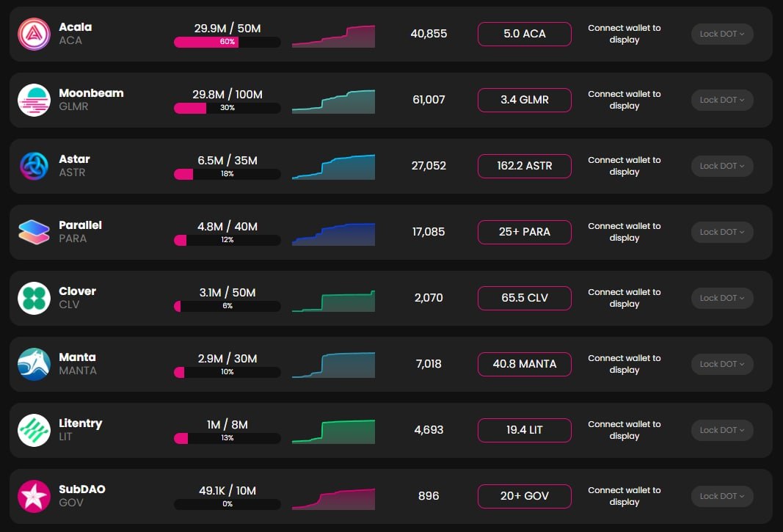Click Manta's 10% progress bar
783x532 pixels.
(227, 372)
